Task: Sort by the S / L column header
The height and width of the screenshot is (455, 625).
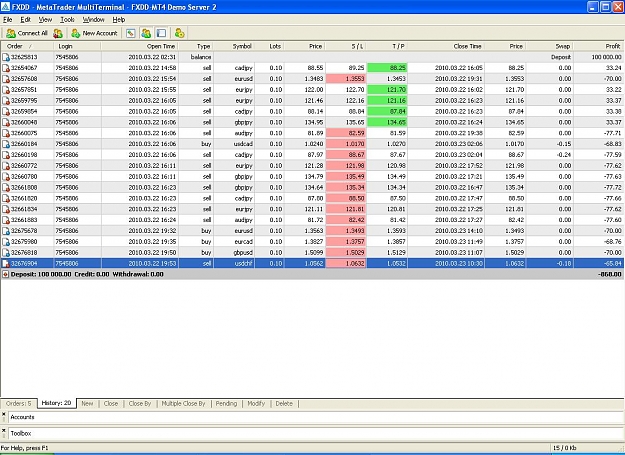Action: tap(346, 46)
